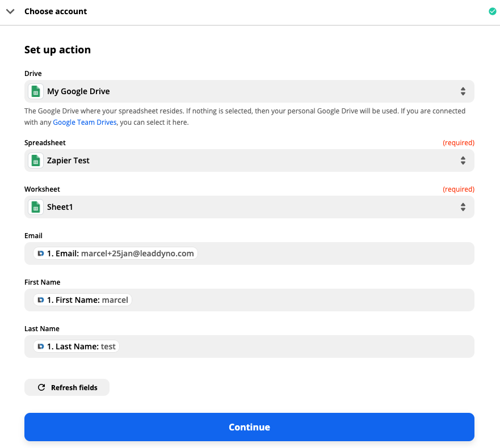Open the Worksheet dropdown arrows
Viewport: 500px width, 448px height.
pyautogui.click(x=463, y=207)
